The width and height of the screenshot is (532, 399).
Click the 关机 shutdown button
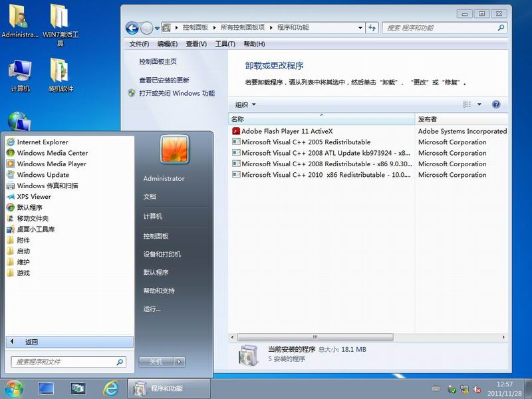156,362
